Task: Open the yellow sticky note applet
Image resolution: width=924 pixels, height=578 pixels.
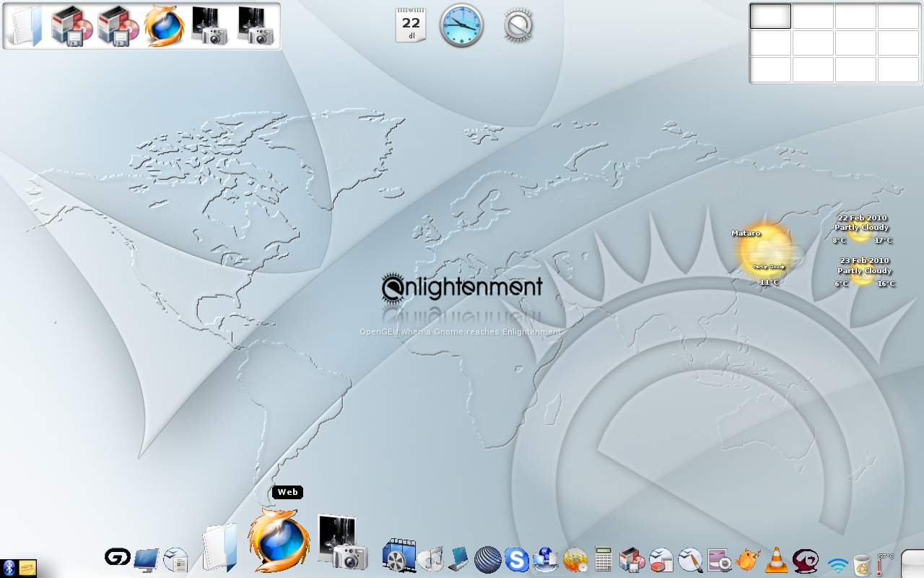Action: pyautogui.click(x=27, y=568)
